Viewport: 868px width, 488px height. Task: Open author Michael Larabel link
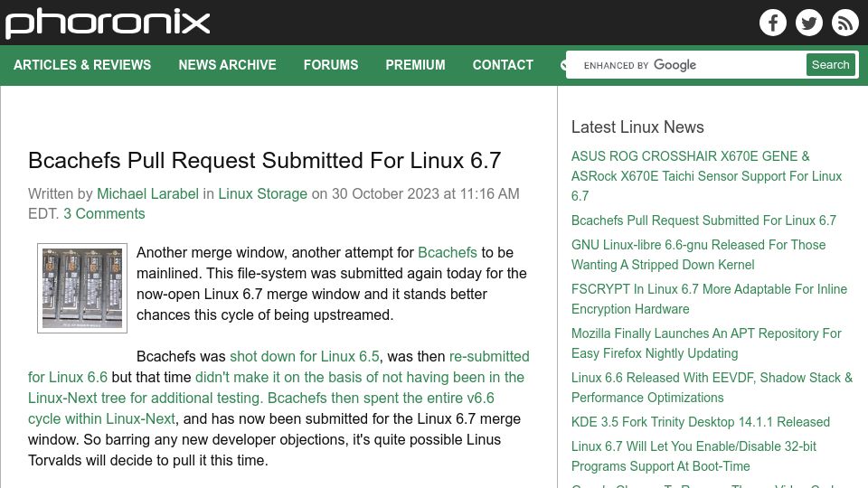pyautogui.click(x=147, y=193)
